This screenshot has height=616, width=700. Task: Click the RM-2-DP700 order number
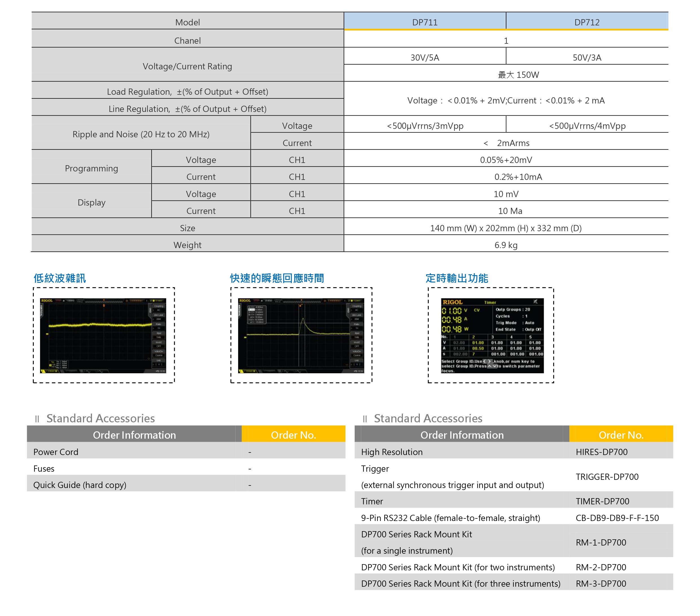[601, 567]
